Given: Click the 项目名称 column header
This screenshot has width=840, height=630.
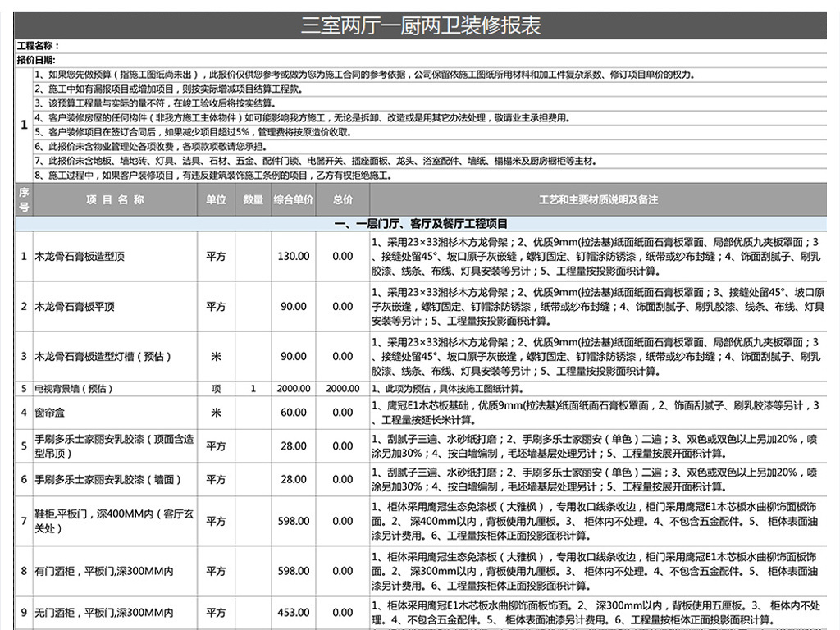Looking at the screenshot, I should (x=115, y=199).
